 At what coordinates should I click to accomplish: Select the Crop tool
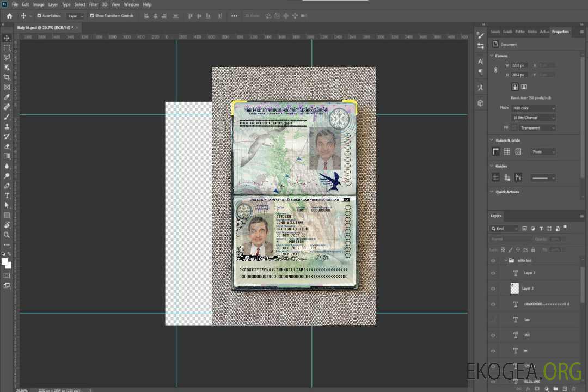click(x=7, y=77)
